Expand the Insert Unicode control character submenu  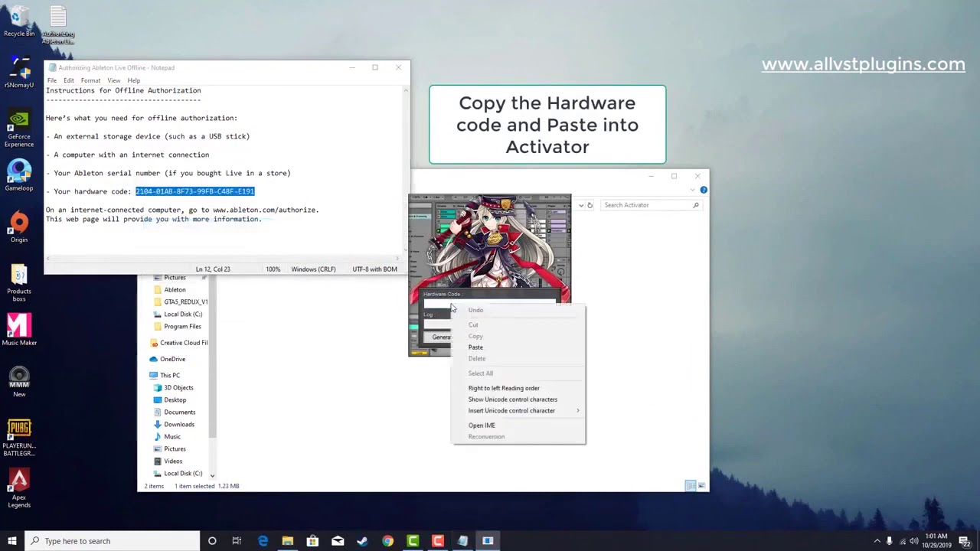(x=577, y=411)
